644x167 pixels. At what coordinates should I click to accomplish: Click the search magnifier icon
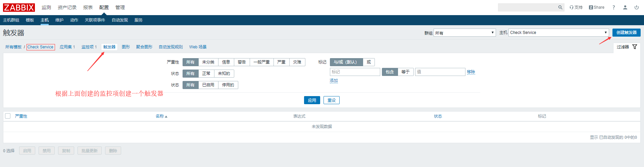coord(560,7)
